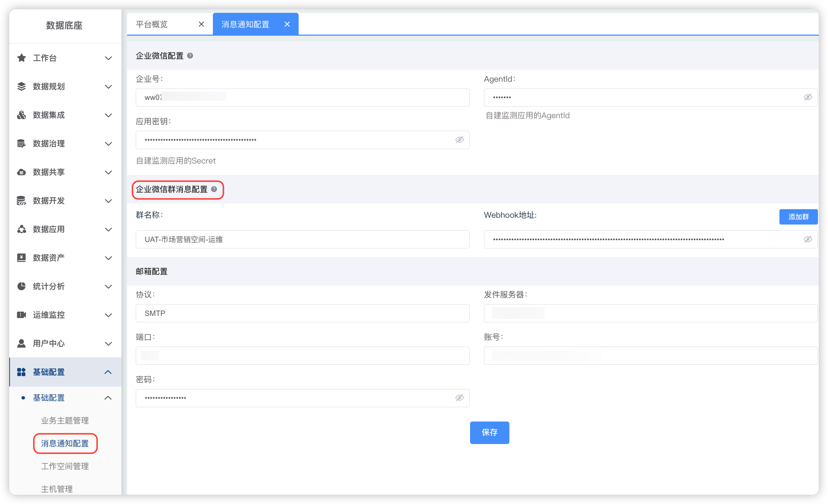
Task: Expand the 运维监控 sidebar section
Action: [x=108, y=315]
